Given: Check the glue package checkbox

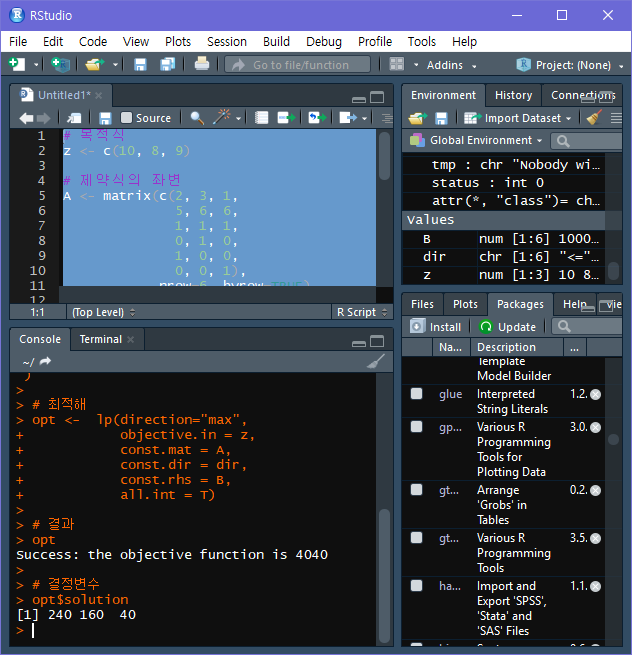Looking at the screenshot, I should pos(417,394).
